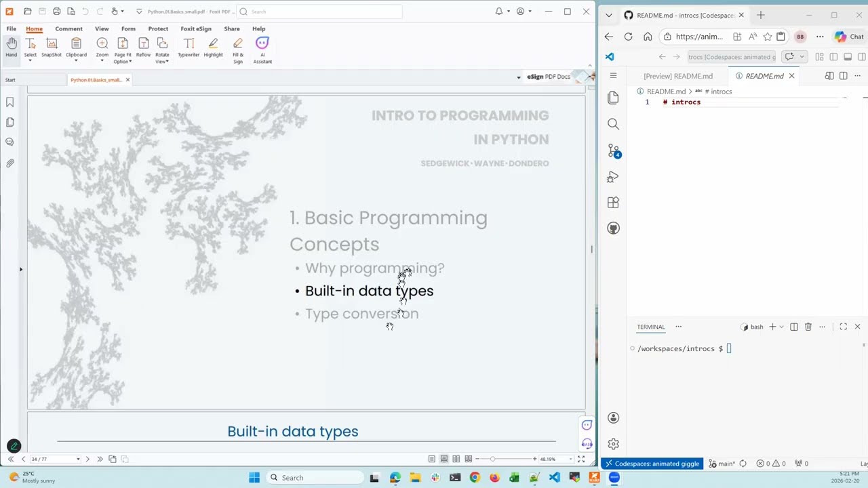Open the File menu
Screen dimensions: 868x488
(x=12, y=28)
